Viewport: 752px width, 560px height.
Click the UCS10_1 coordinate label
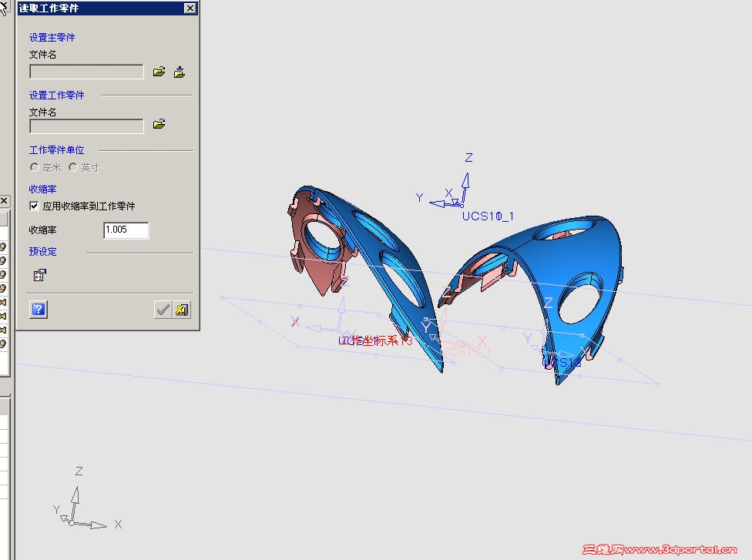tap(488, 216)
